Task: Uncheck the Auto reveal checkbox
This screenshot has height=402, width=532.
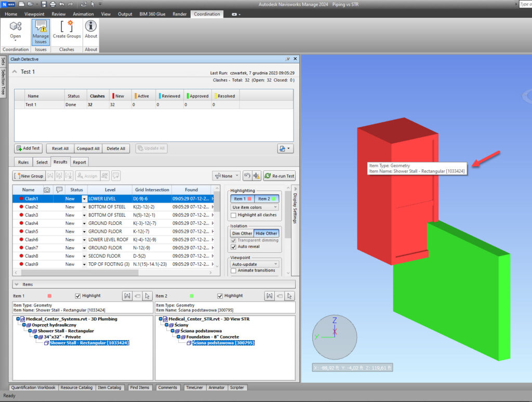Action: [234, 247]
